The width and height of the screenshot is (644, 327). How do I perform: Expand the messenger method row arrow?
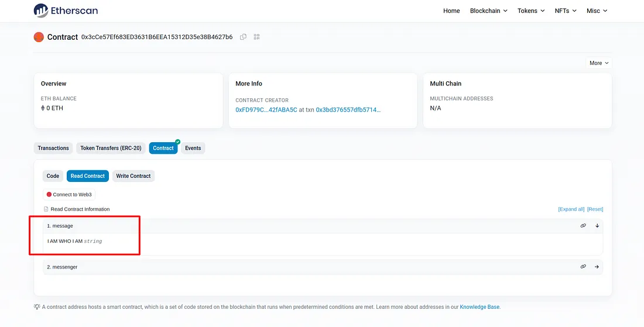[597, 267]
